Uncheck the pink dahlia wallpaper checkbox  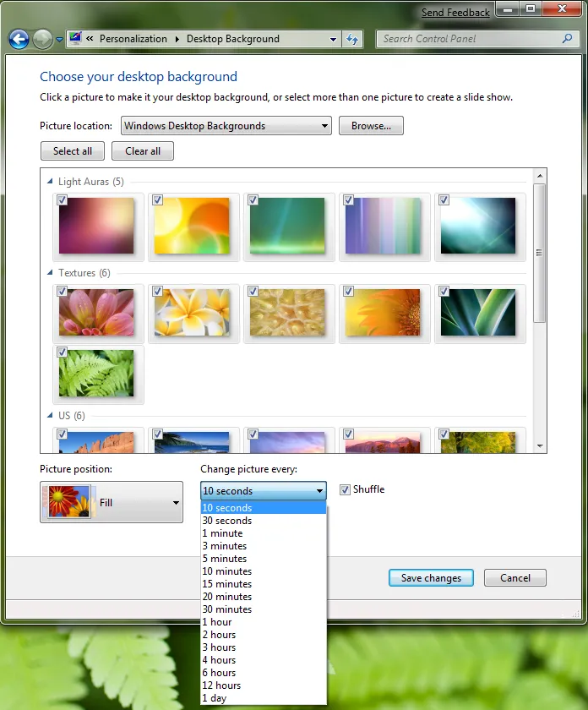click(62, 291)
